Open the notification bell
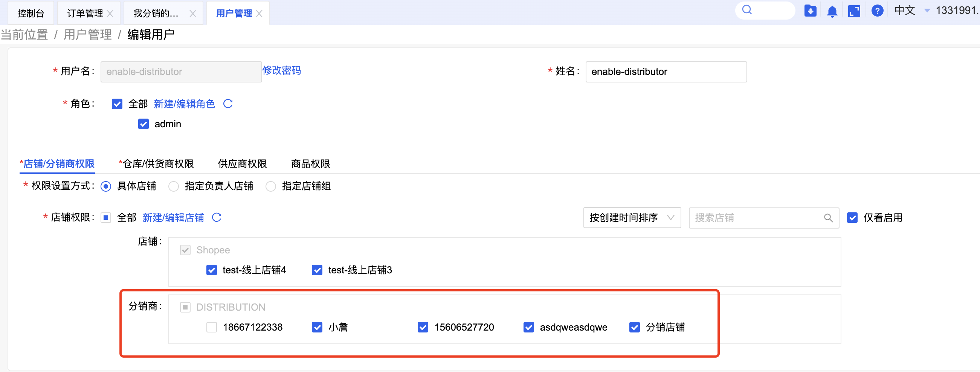 tap(832, 11)
